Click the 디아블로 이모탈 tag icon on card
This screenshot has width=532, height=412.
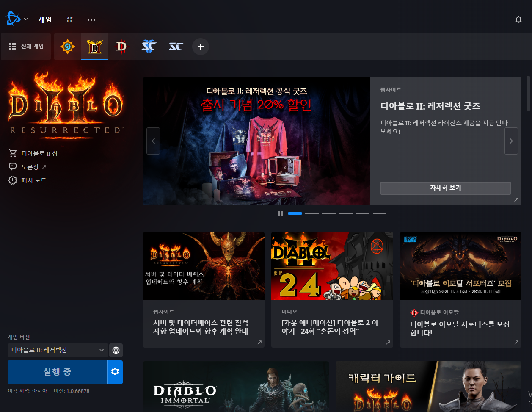click(414, 313)
